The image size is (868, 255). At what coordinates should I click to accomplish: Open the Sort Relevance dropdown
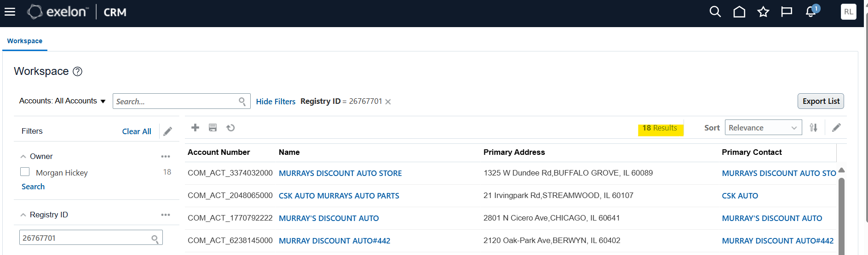coord(763,127)
